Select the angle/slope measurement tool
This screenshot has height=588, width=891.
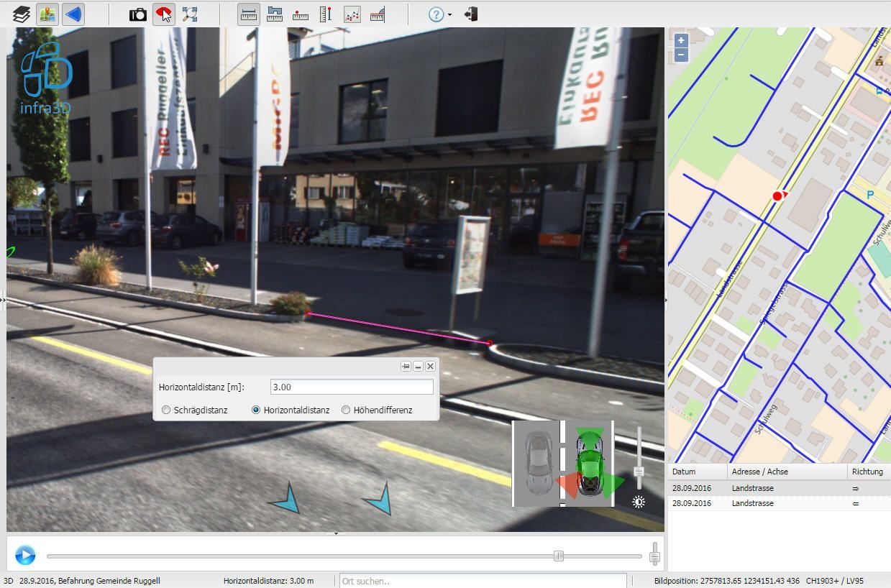pyautogui.click(x=378, y=14)
